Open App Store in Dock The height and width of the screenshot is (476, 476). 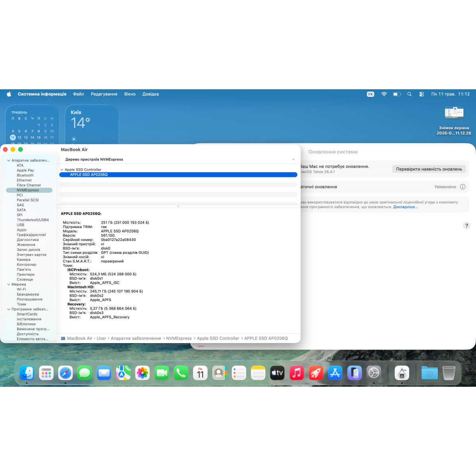pyautogui.click(x=335, y=373)
